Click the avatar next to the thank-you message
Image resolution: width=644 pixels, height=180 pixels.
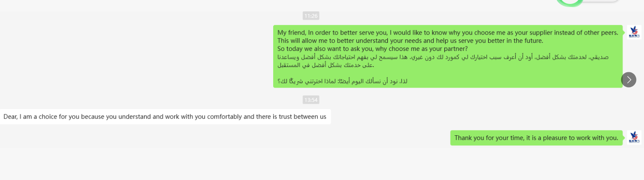point(634,138)
